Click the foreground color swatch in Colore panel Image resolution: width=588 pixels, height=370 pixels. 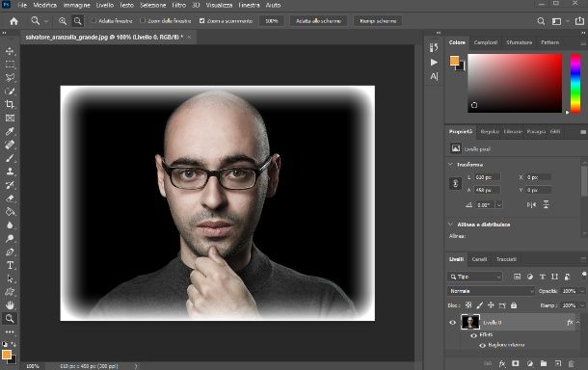(455, 61)
